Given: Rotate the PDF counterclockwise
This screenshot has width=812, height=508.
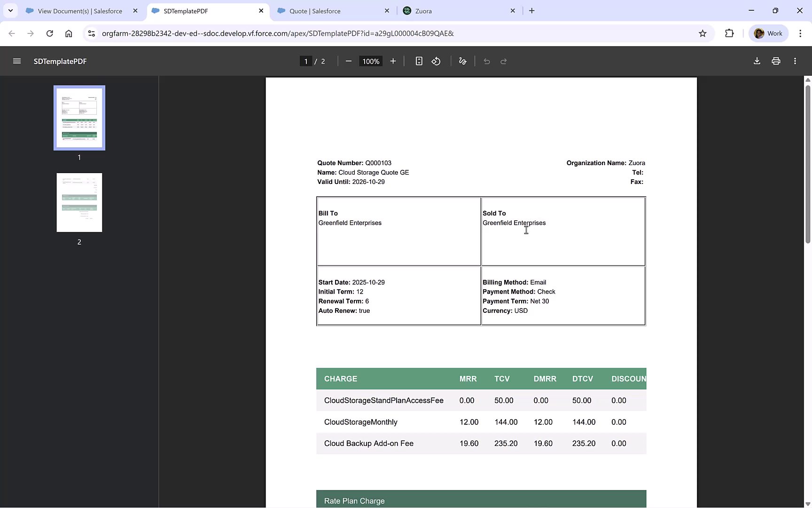Looking at the screenshot, I should point(436,61).
